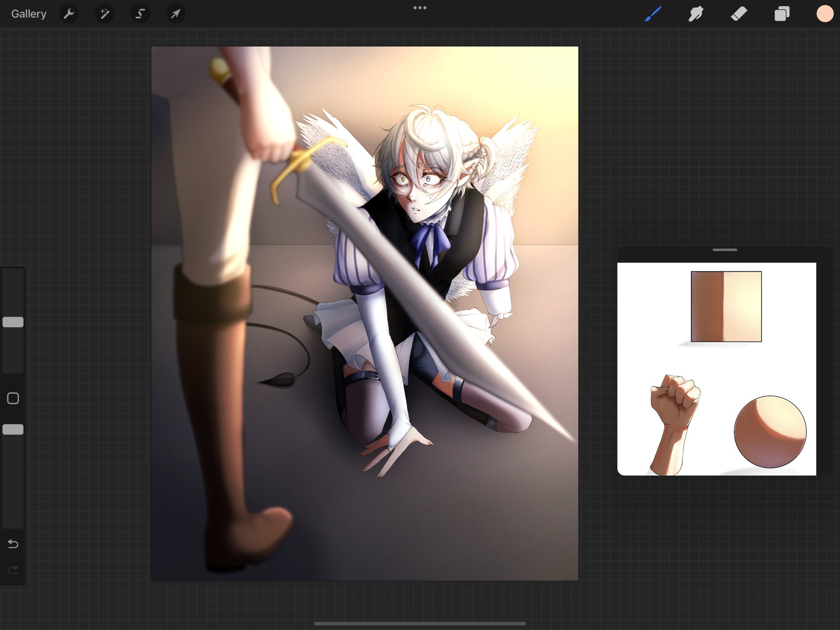Click the brush size slider handle
Image resolution: width=840 pixels, height=630 pixels.
(x=13, y=322)
